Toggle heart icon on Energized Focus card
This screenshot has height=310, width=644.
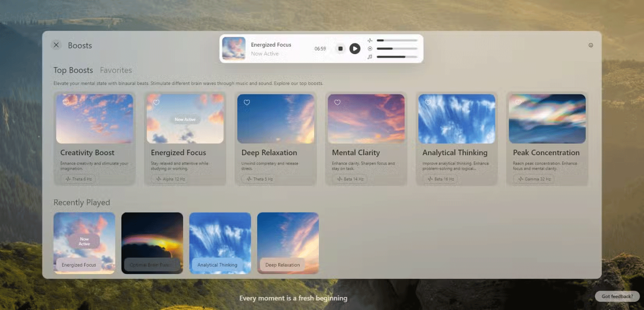pos(156,102)
